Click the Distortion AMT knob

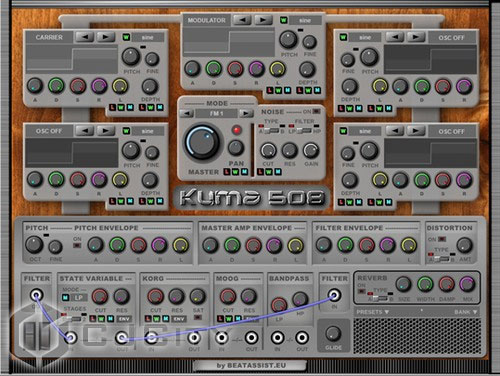pyautogui.click(x=465, y=245)
